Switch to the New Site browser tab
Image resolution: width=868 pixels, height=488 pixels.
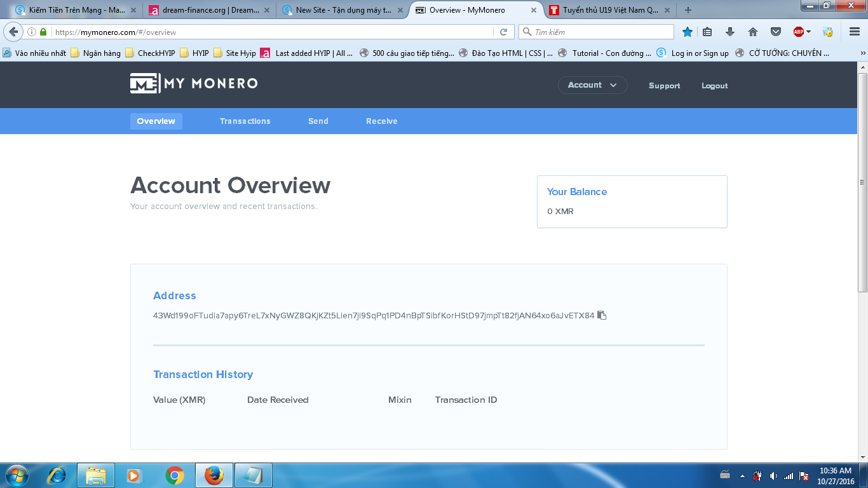[x=344, y=10]
